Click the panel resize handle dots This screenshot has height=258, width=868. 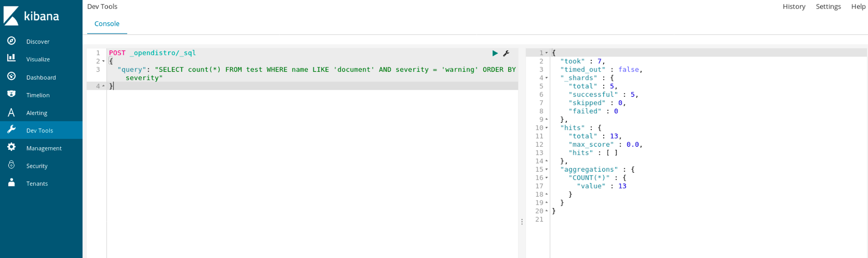[522, 222]
